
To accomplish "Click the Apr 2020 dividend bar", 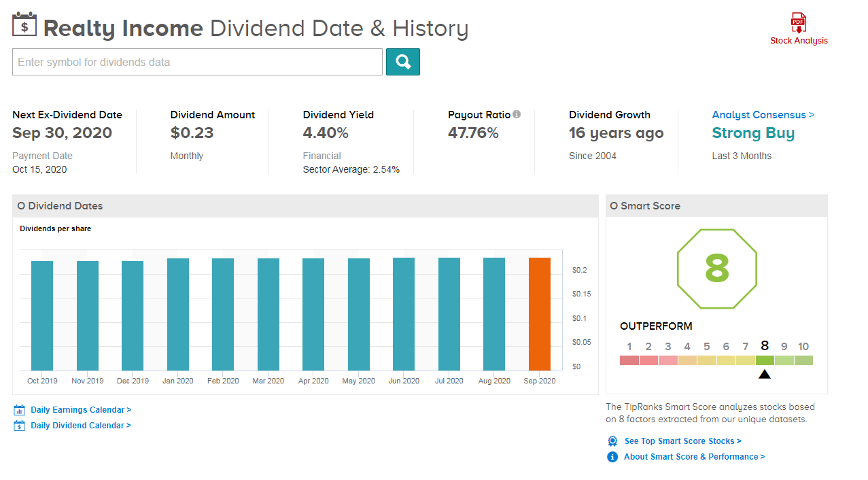I will (x=313, y=314).
